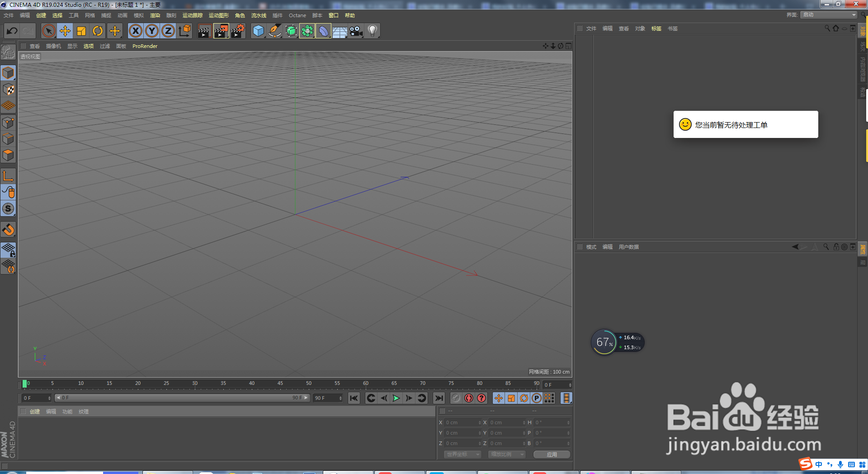Screen dimensions: 868x474
Task: Toggle Scale keyframe recording
Action: click(511, 398)
